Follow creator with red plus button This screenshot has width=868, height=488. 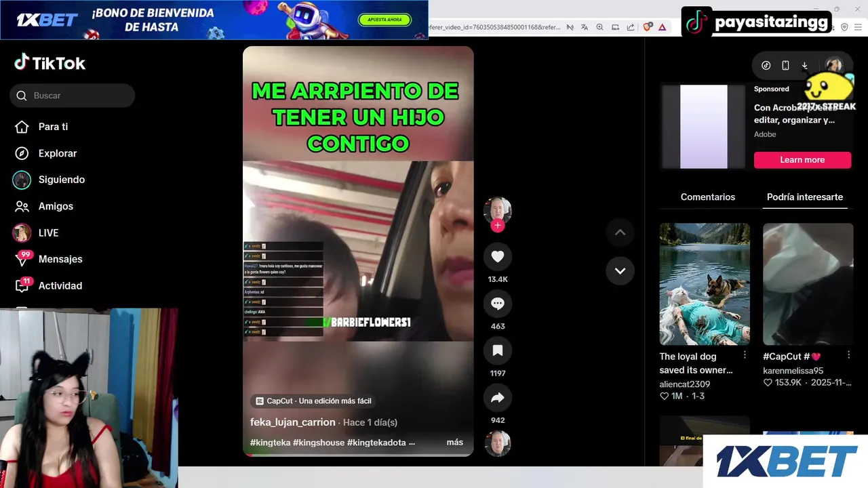coord(498,226)
